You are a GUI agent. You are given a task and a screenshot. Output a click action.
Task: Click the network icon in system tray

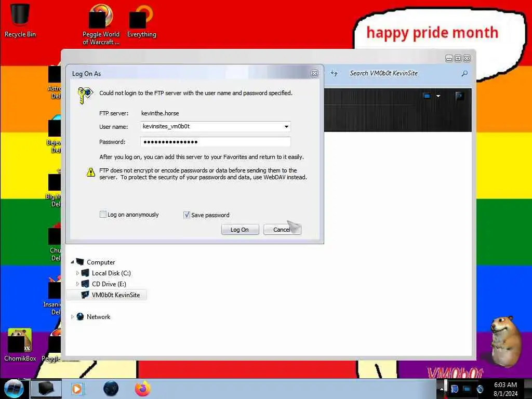click(x=467, y=389)
